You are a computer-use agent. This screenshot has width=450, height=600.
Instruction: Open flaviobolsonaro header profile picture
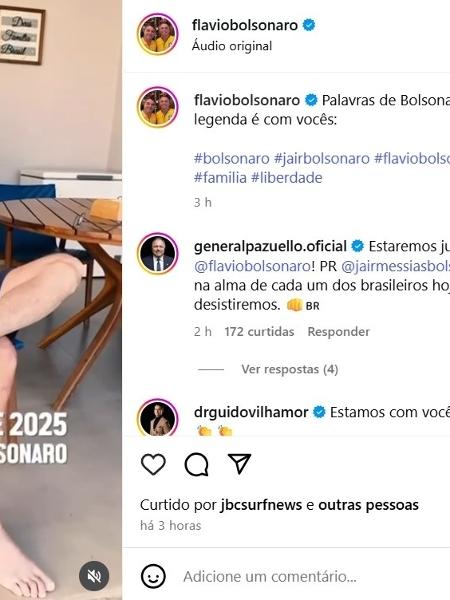[158, 34]
